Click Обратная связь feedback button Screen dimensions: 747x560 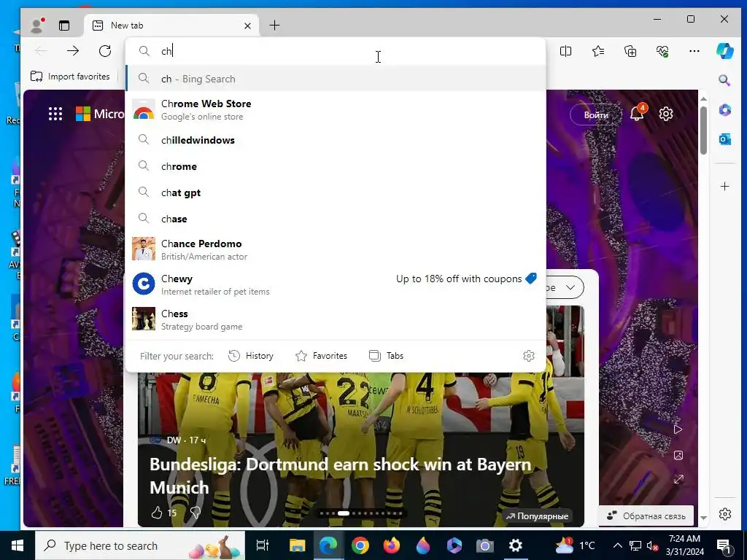click(x=646, y=516)
